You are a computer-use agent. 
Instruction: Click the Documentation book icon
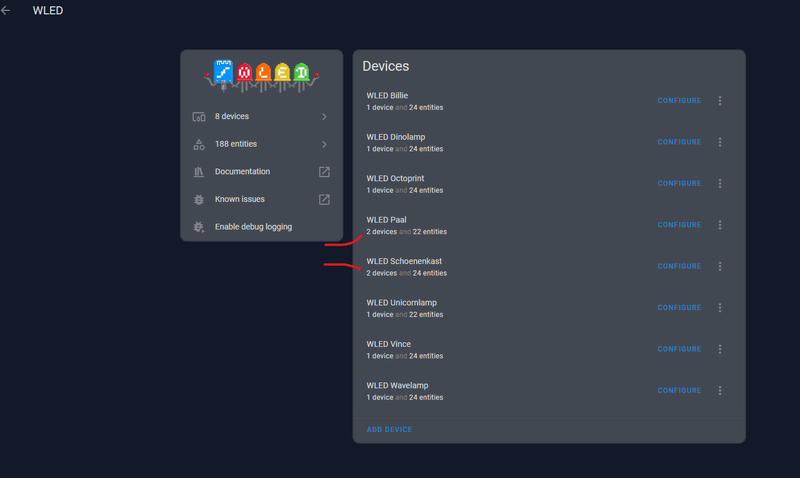click(x=199, y=172)
